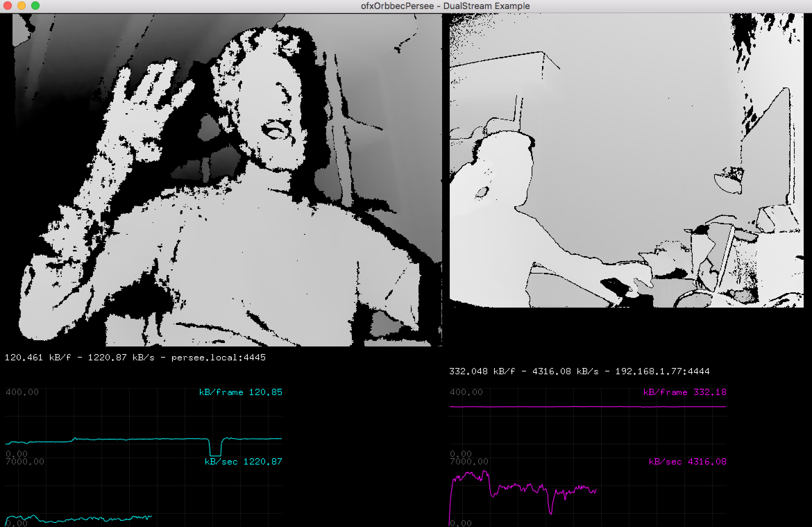Viewport: 812px width, 527px height.
Task: Click the persee.local:4445 stream status line
Action: coord(135,358)
